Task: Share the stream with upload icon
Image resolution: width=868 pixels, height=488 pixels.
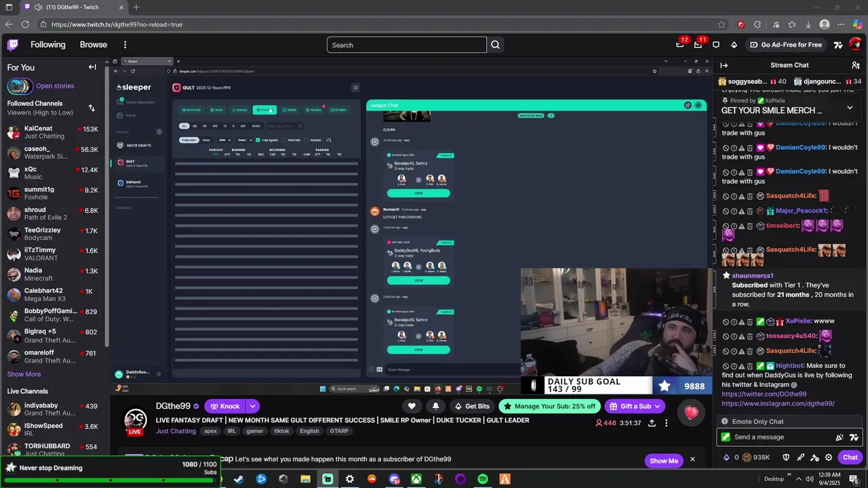Action: [x=652, y=423]
